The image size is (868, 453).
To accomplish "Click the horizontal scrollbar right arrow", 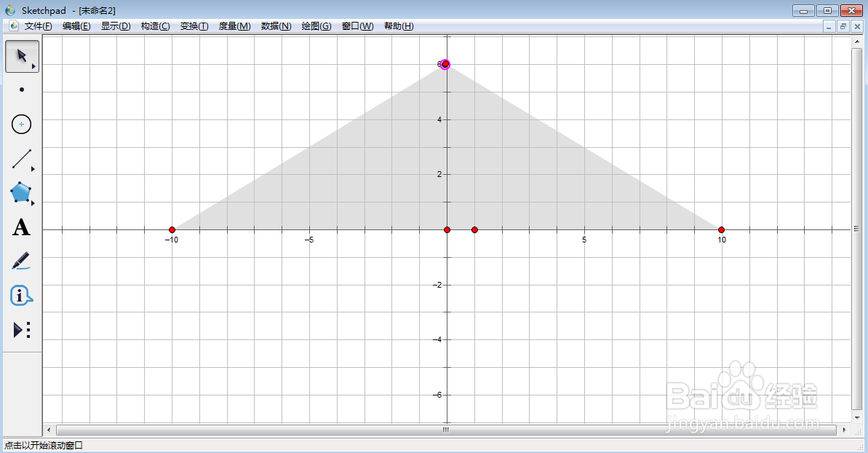I will click(844, 430).
